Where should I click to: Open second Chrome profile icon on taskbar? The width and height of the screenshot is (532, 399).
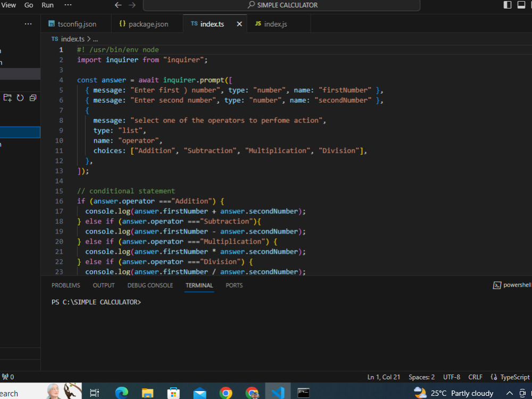coord(252,393)
